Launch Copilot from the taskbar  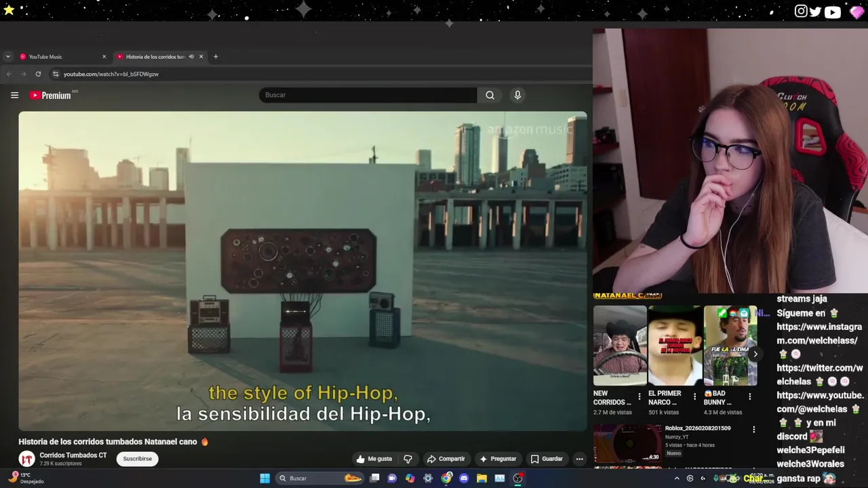pyautogui.click(x=410, y=478)
